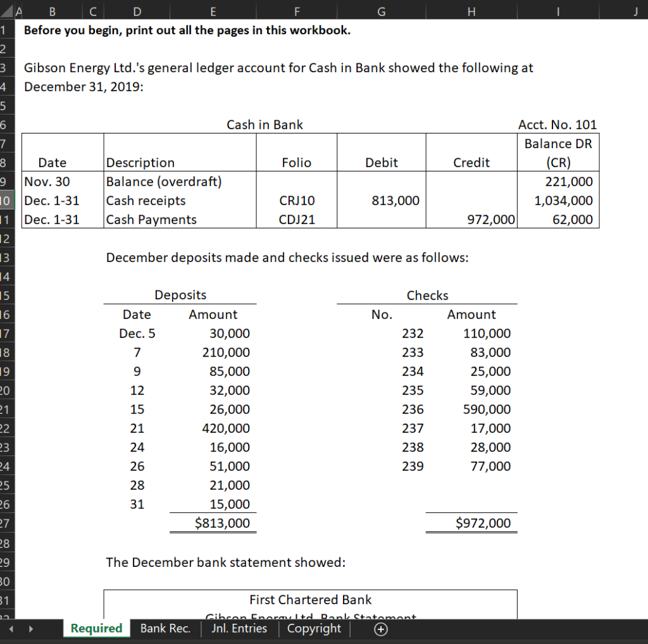
Task: Select the Copyright sheet tab
Action: [x=314, y=628]
